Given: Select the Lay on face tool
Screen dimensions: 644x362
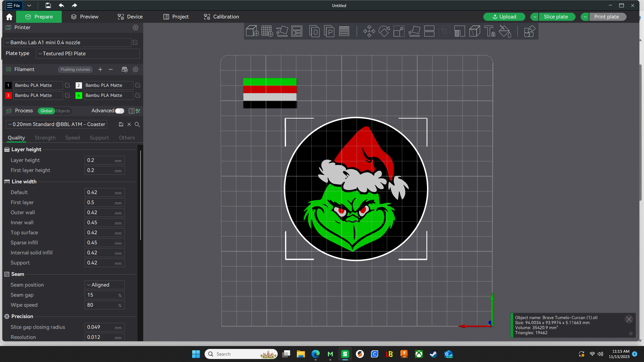Looking at the screenshot, I should pos(414,31).
